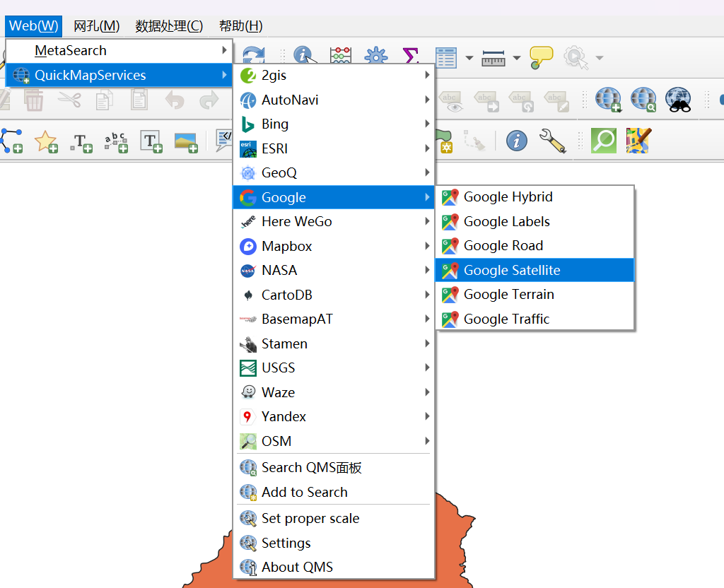Click the wrench tool icon
Viewport: 724px width, 588px height.
coord(552,141)
